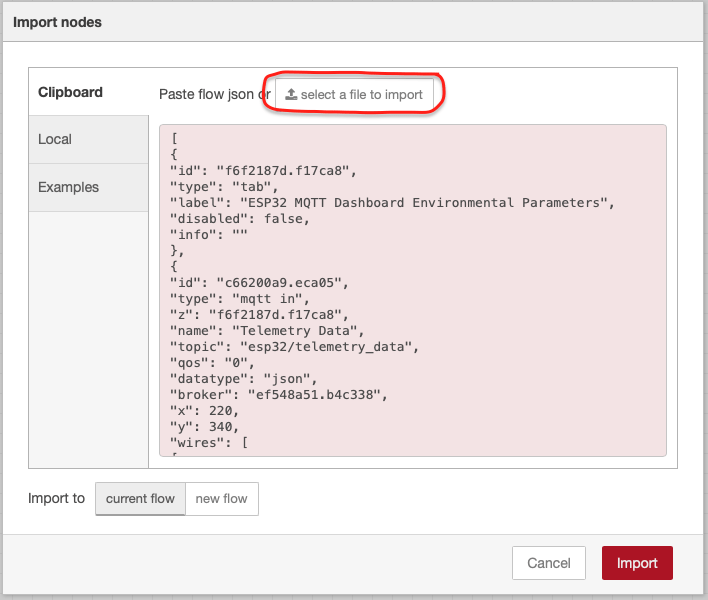Click the "datatype": "json" line
The image size is (708, 600).
(244, 379)
